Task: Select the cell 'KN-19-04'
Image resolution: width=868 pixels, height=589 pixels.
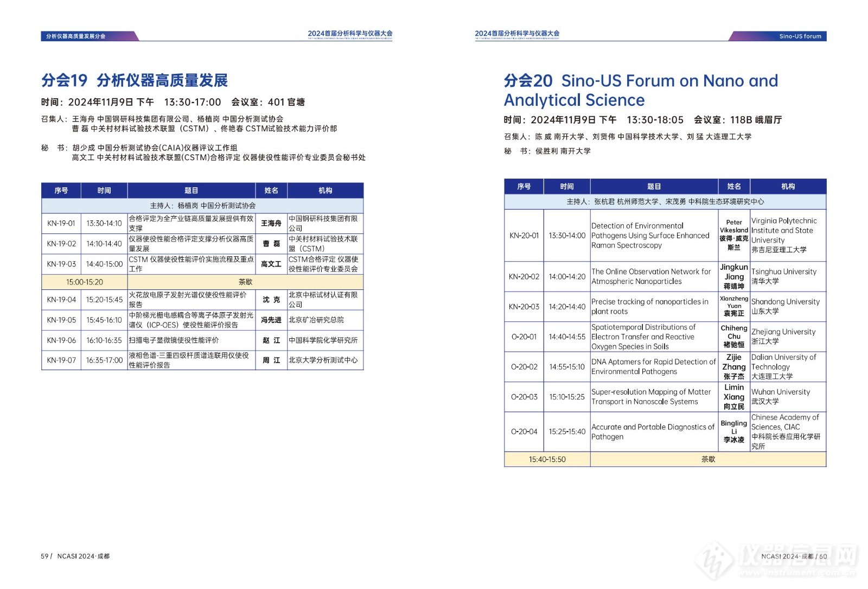Action: click(61, 300)
